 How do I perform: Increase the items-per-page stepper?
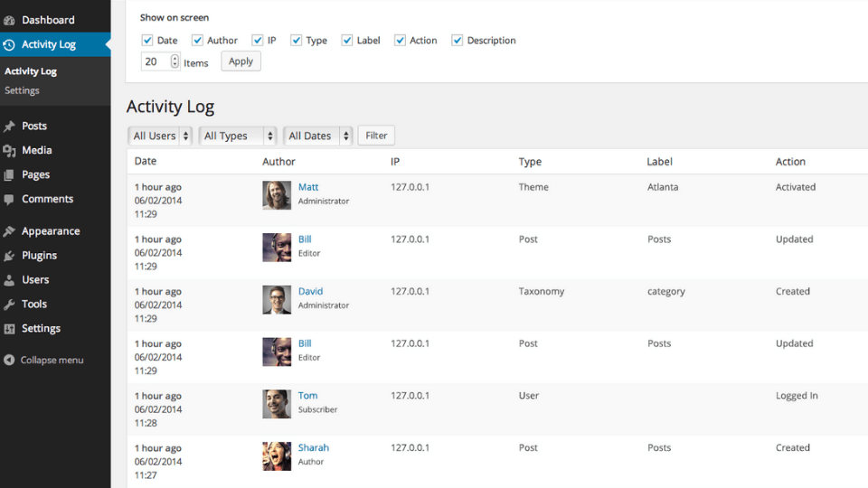(x=175, y=58)
